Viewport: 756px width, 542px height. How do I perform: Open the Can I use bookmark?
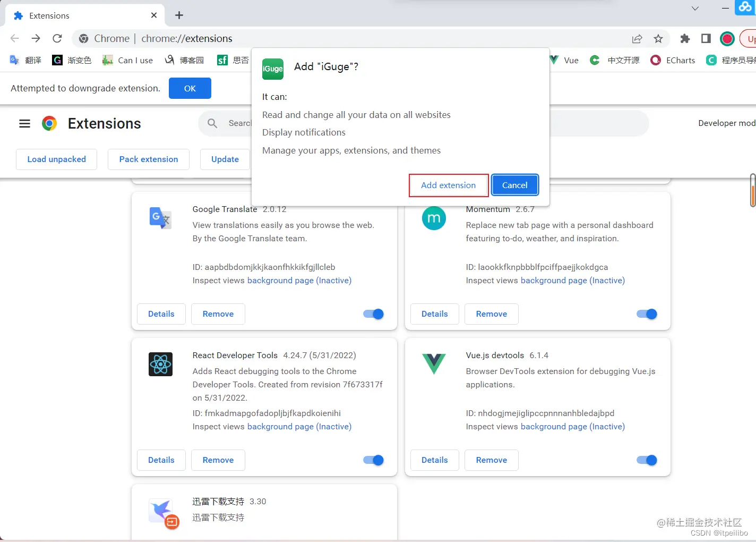127,60
